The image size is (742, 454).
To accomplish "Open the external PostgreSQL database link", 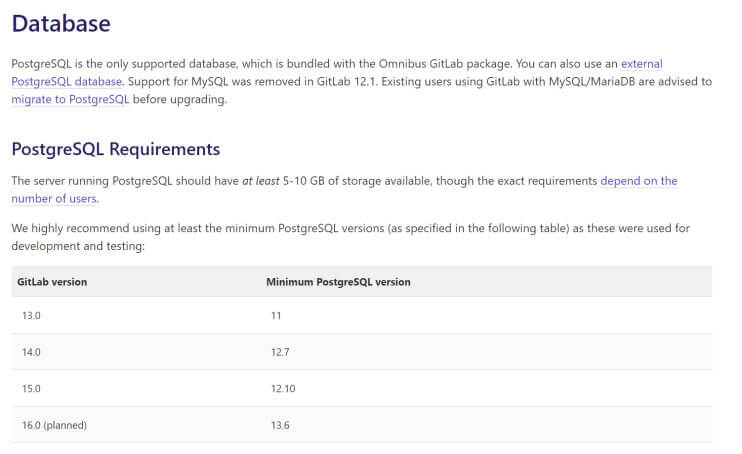I will pos(67,81).
